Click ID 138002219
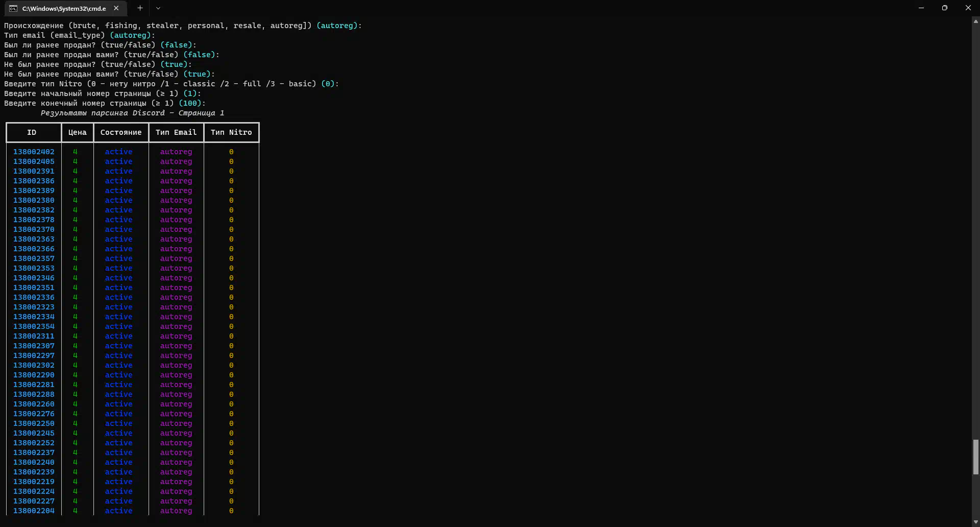This screenshot has width=980, height=527. [34, 482]
